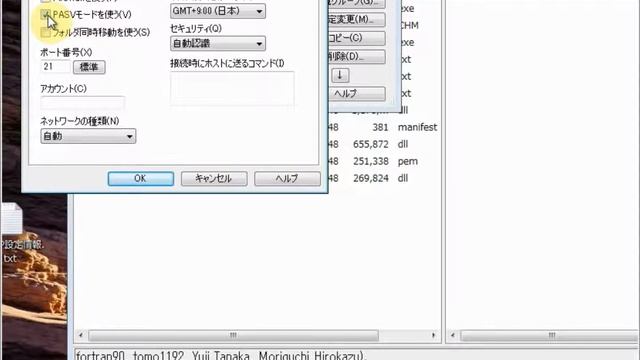
Task: Open the ネットワークの種類 dropdown showing 自動
Action: (x=88, y=136)
